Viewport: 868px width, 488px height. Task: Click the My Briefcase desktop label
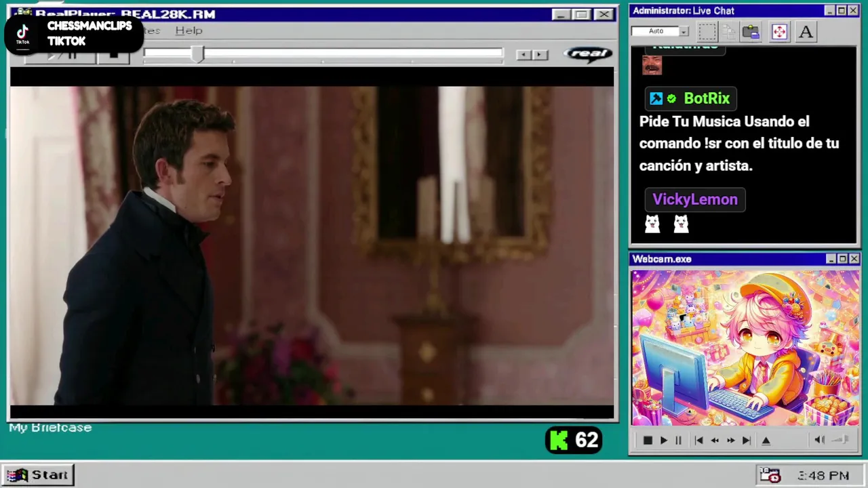(x=50, y=428)
